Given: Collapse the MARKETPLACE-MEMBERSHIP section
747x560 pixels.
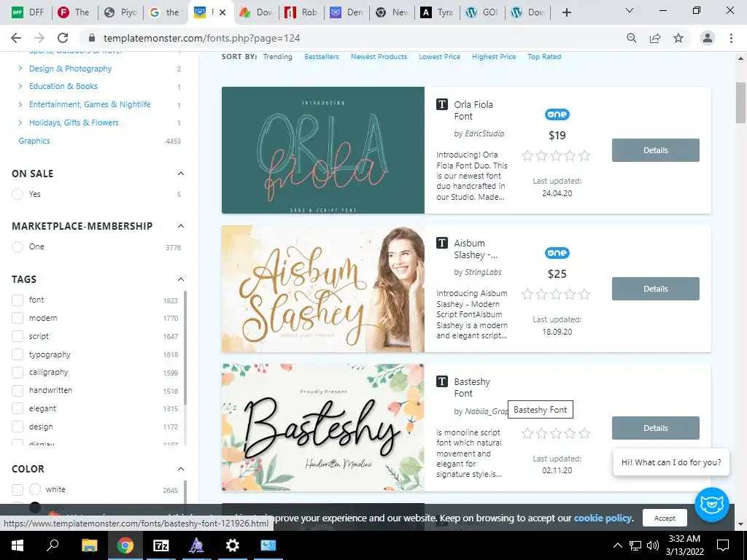Looking at the screenshot, I should click(181, 226).
